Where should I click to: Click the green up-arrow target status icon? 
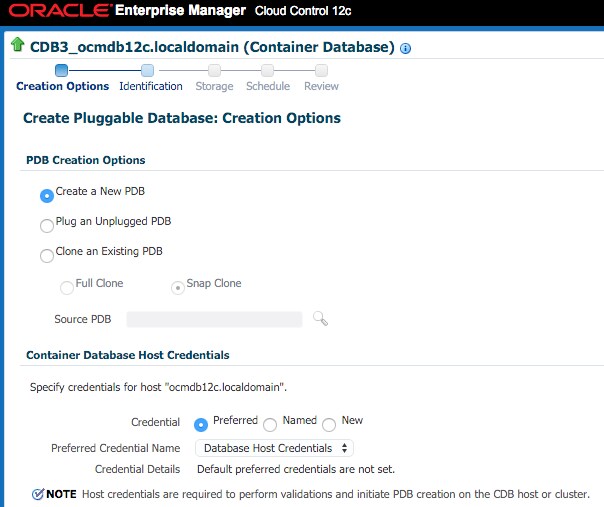coord(17,46)
